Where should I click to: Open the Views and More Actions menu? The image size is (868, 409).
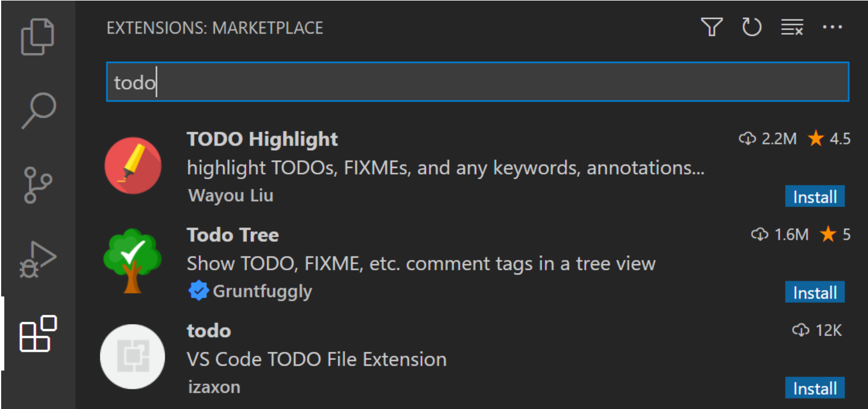[832, 27]
